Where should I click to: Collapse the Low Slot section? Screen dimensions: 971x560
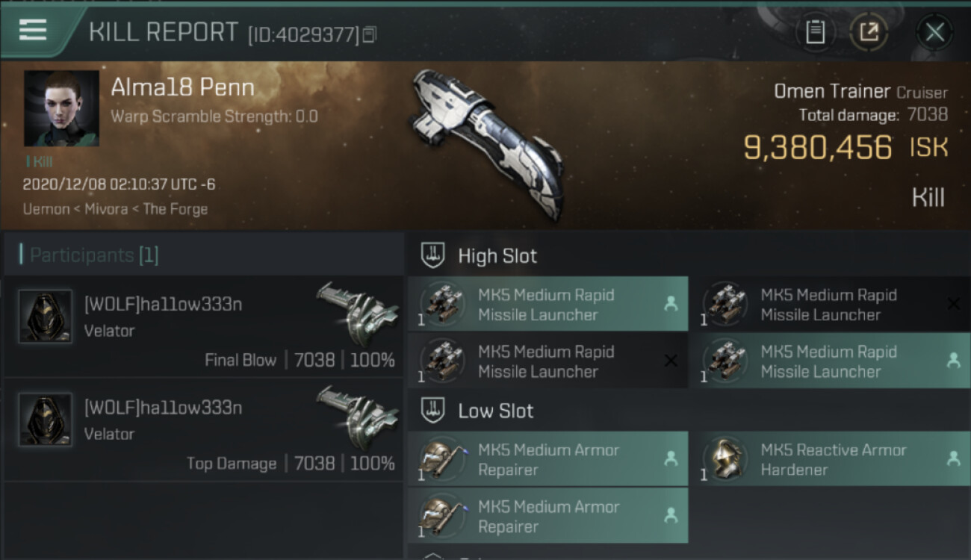click(x=432, y=411)
